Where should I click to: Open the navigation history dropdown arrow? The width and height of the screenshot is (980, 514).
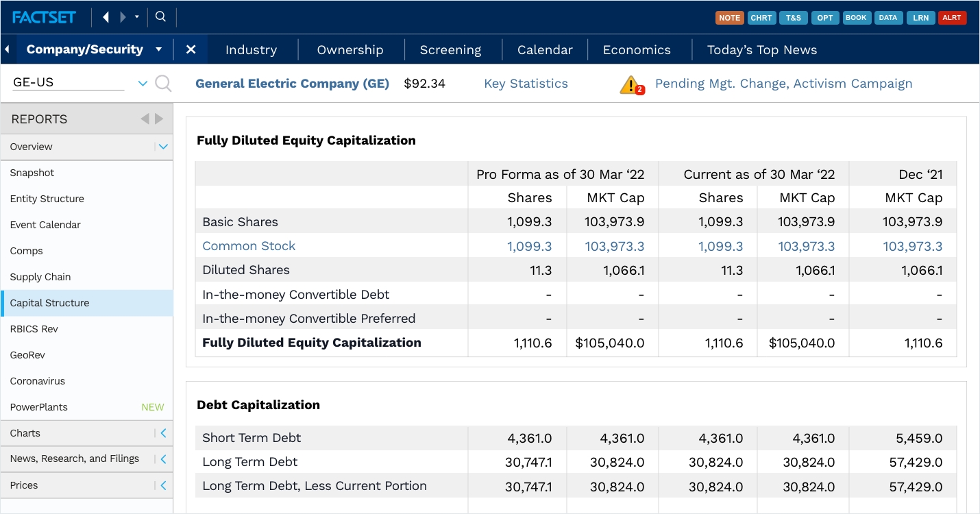[x=137, y=17]
